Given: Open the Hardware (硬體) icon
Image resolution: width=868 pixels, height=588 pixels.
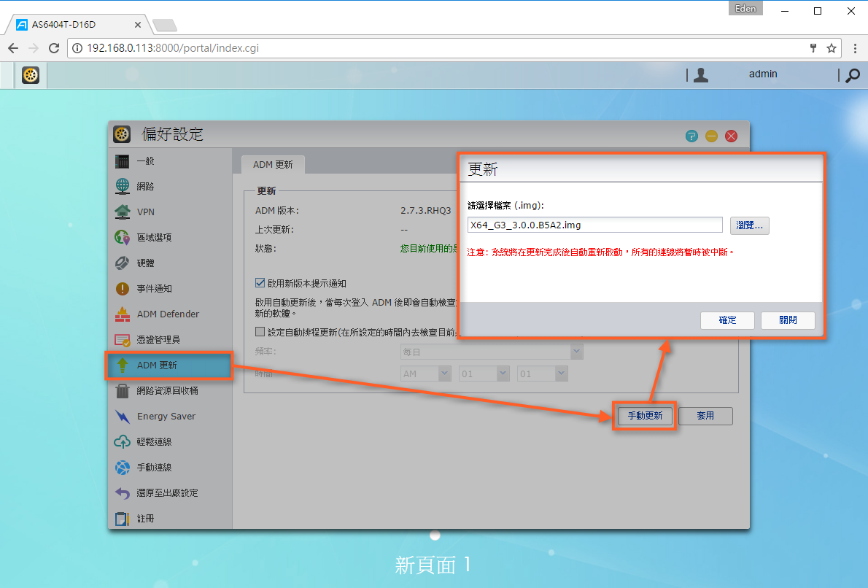Looking at the screenshot, I should click(123, 263).
